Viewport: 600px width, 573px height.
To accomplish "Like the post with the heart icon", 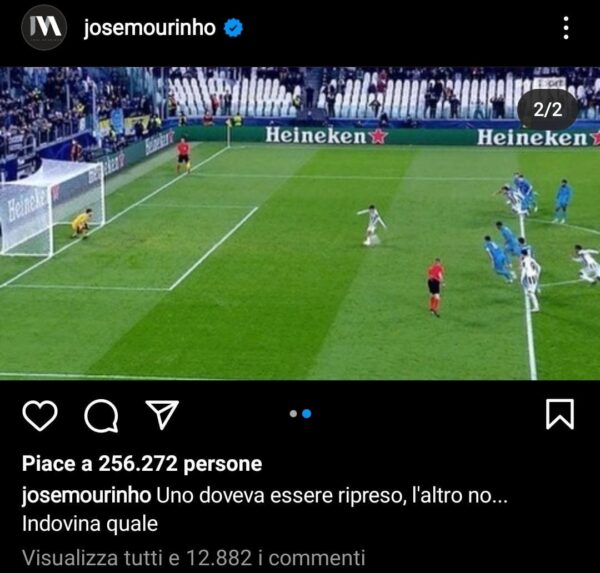I will coord(40,415).
